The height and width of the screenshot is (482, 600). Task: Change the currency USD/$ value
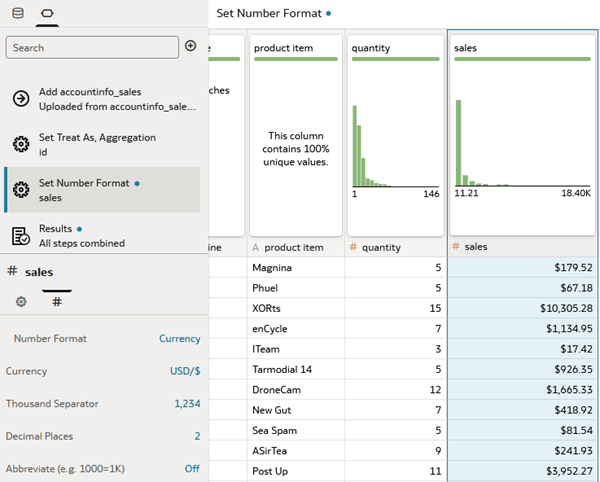(x=185, y=371)
